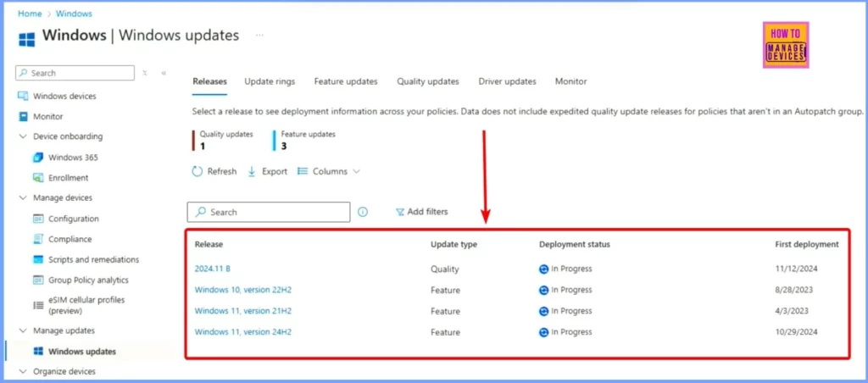
Task: Click the 8/28/2023 first deployment date
Action: pos(794,290)
